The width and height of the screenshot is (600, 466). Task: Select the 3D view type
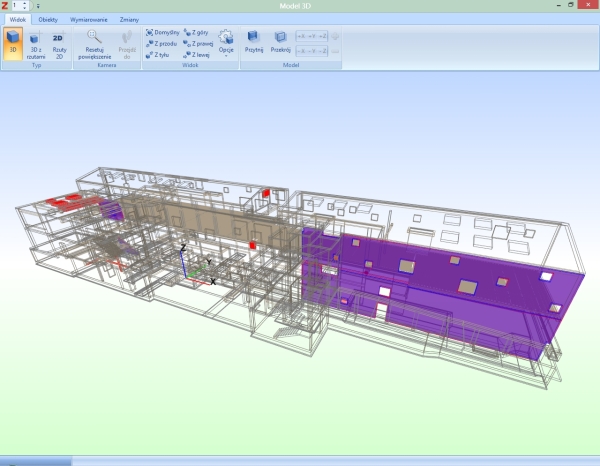click(14, 44)
